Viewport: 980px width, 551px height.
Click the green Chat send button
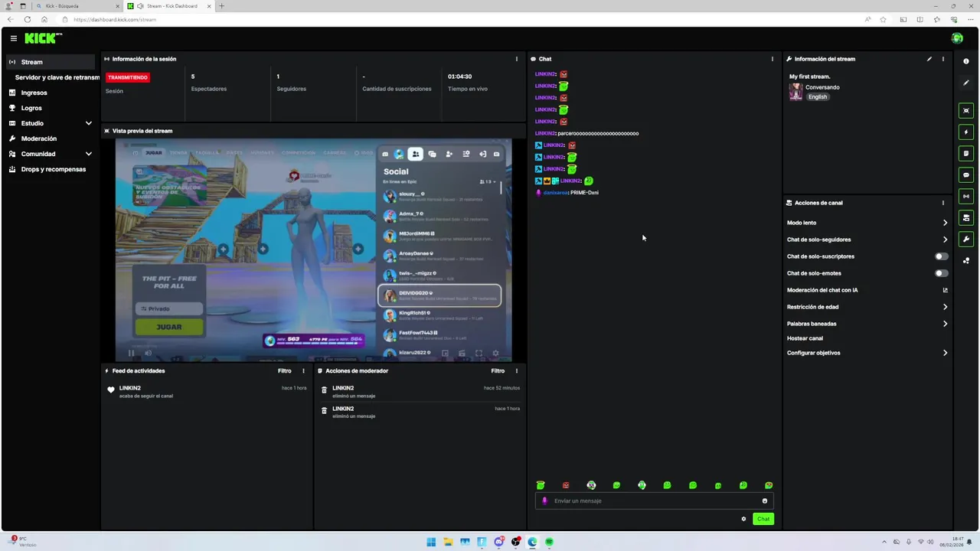(763, 519)
